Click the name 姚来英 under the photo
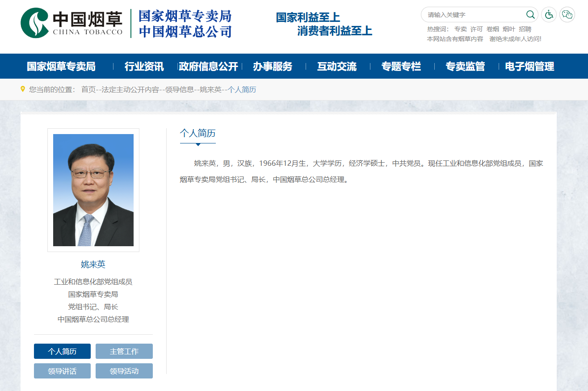This screenshot has height=391, width=588. pos(93,264)
